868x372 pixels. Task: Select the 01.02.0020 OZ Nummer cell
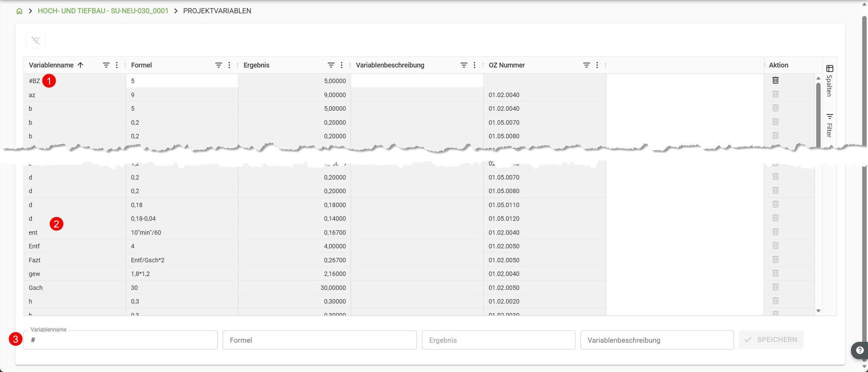[545, 301]
